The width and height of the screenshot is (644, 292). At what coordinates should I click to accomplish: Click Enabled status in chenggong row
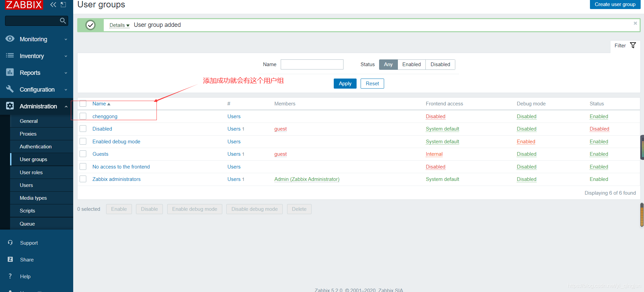click(599, 116)
